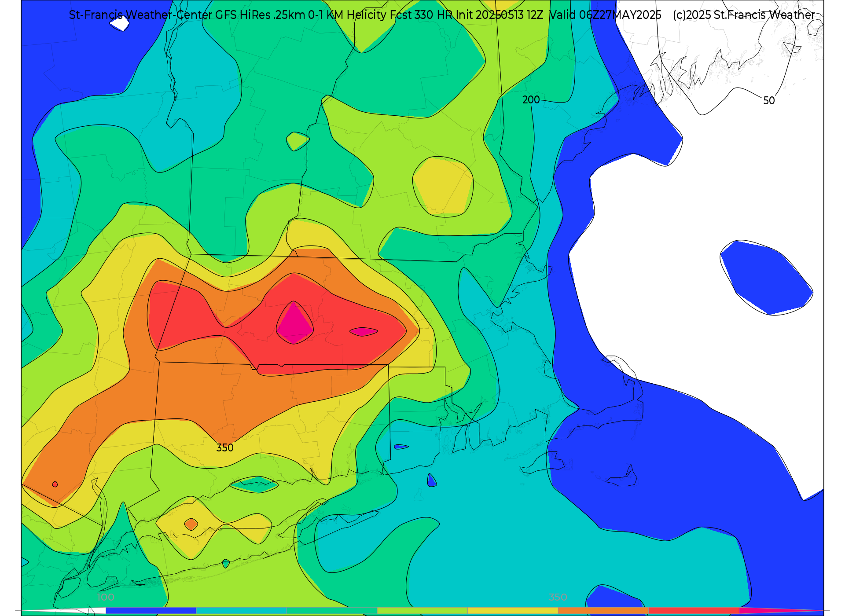Viewport: 845px width, 616px height.
Task: Click the "(c)2025 St.Francis Weather" copyright text
Action: coord(744,15)
